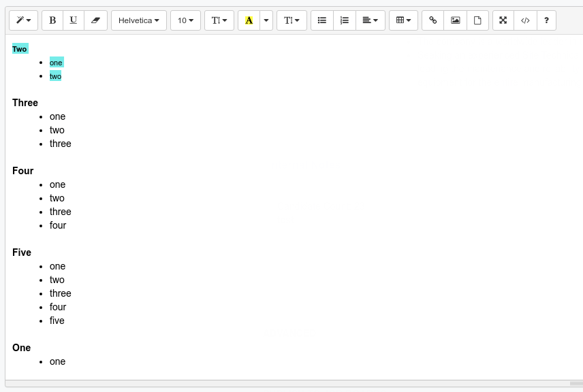Open the text height dropdown right of color button
This screenshot has height=392, width=583.
tap(291, 20)
